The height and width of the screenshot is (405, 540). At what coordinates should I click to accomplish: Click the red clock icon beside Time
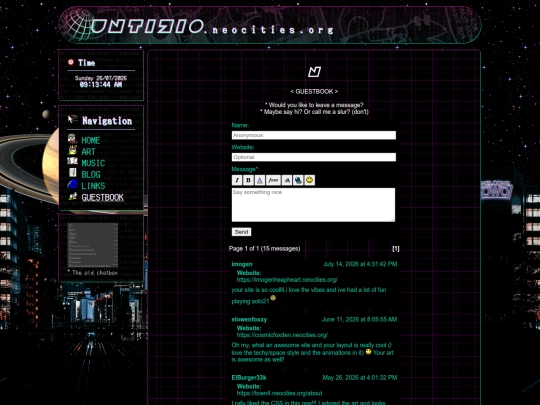71,62
